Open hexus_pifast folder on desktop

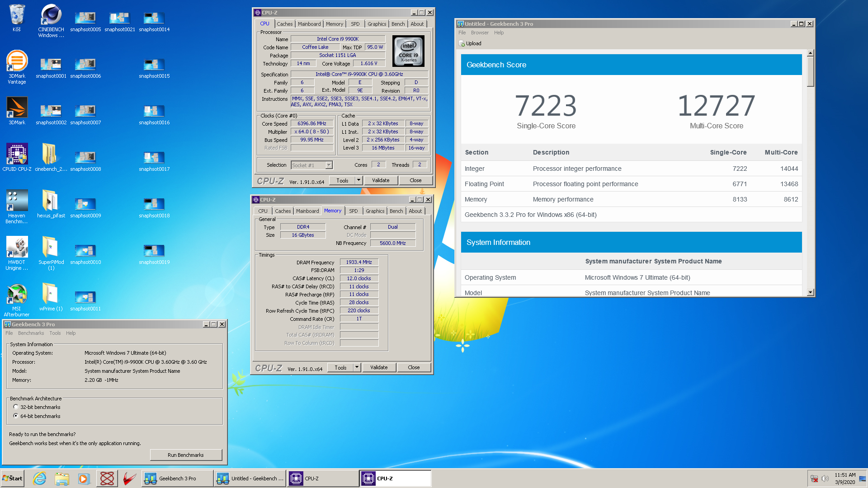[51, 204]
